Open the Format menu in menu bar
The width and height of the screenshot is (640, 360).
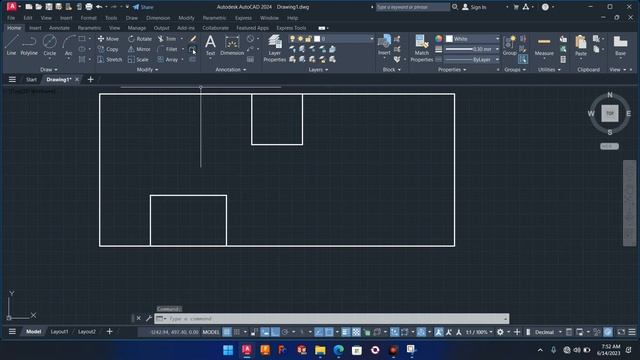pyautogui.click(x=89, y=18)
